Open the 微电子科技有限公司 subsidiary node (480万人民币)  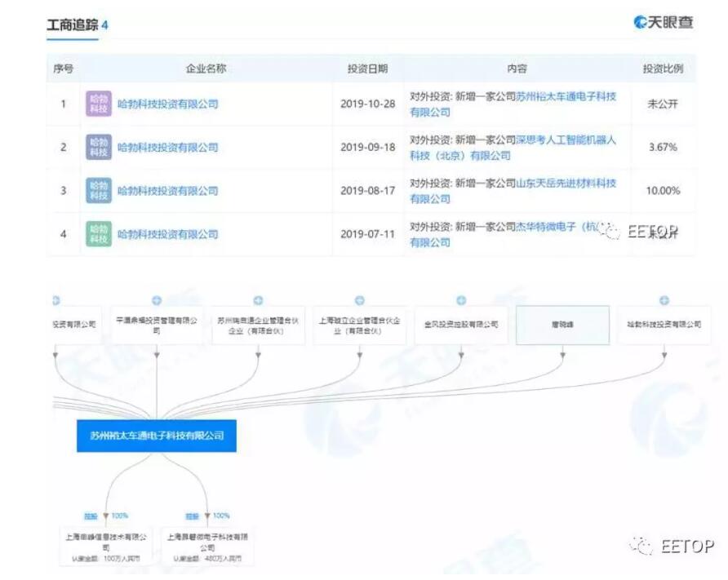(x=207, y=546)
